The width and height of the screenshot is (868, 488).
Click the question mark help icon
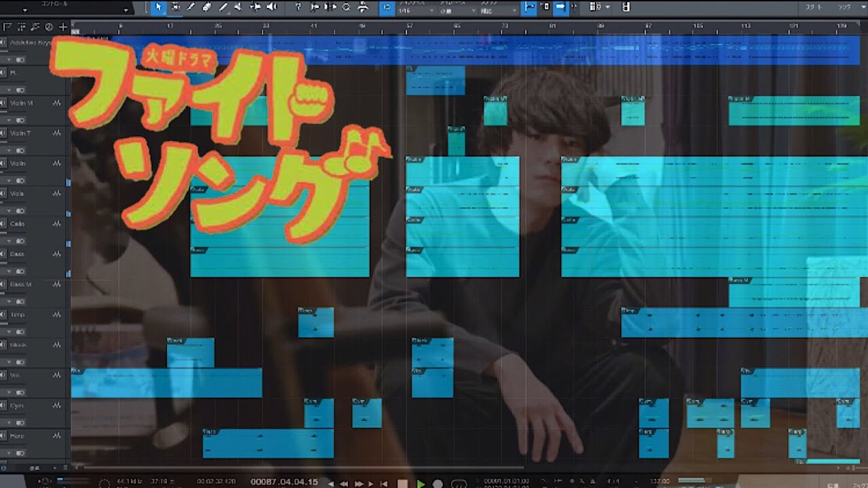coord(298,7)
